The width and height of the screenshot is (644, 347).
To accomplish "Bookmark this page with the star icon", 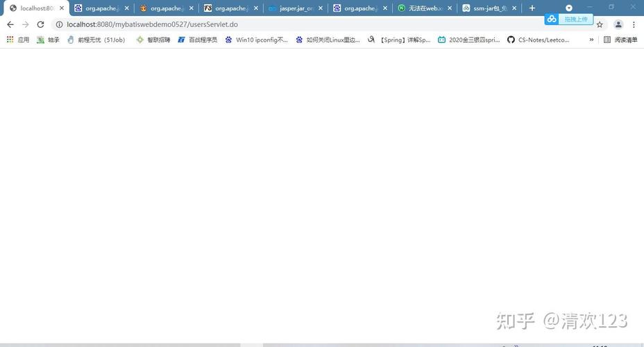I will pos(600,25).
